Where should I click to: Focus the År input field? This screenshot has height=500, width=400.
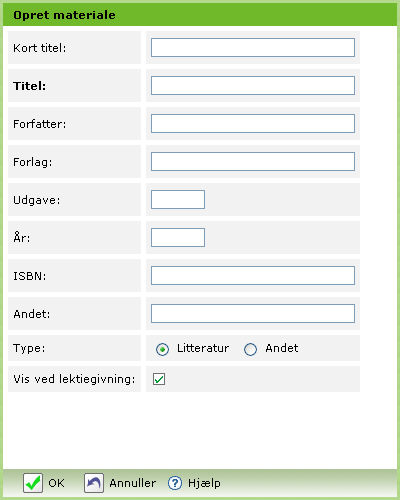coord(178,237)
